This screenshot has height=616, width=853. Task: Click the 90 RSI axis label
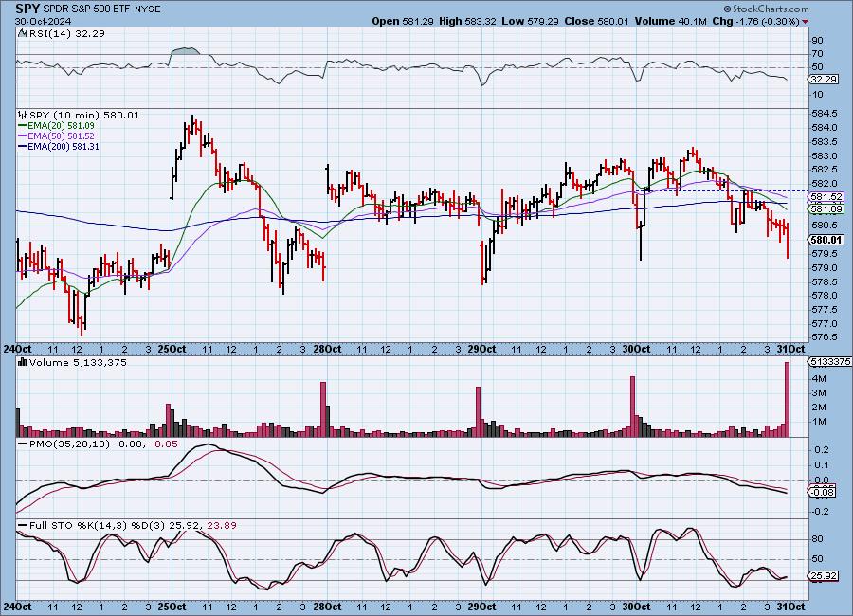(x=818, y=40)
